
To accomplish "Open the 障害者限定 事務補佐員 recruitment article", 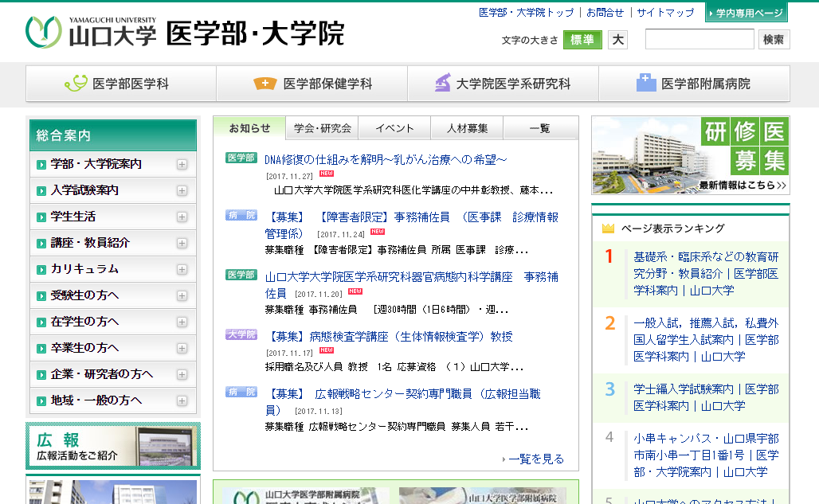I will point(412,225).
